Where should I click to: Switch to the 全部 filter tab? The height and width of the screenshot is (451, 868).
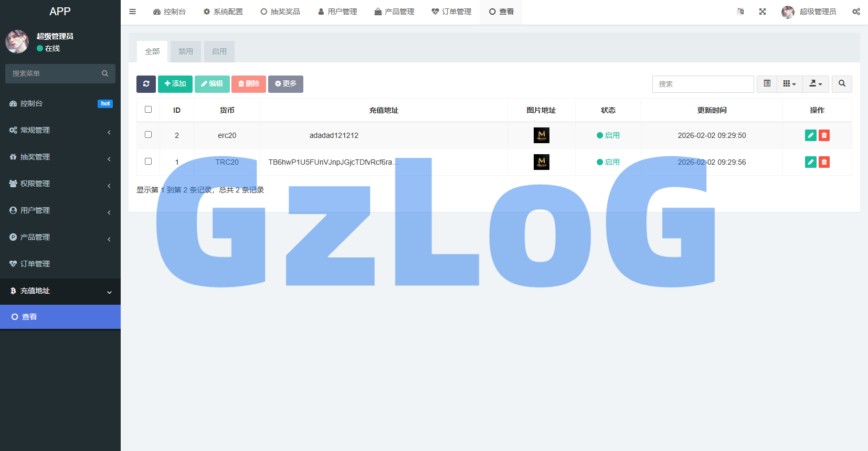point(152,51)
